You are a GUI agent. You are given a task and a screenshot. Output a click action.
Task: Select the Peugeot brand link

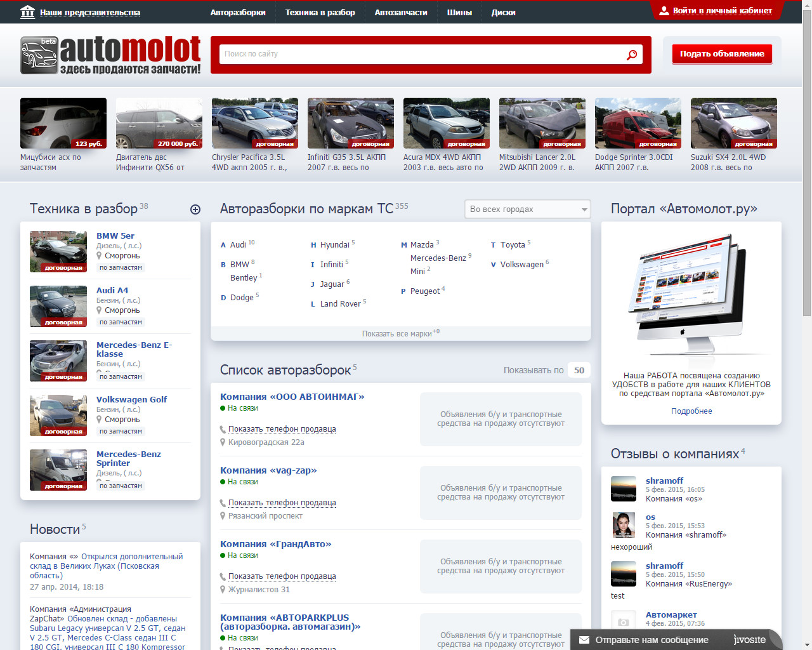coord(425,291)
